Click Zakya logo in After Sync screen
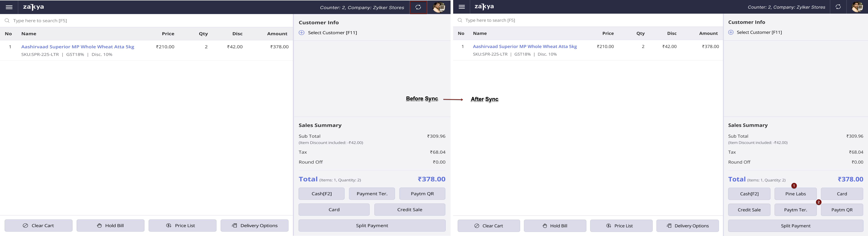The width and height of the screenshot is (868, 236). [x=484, y=7]
